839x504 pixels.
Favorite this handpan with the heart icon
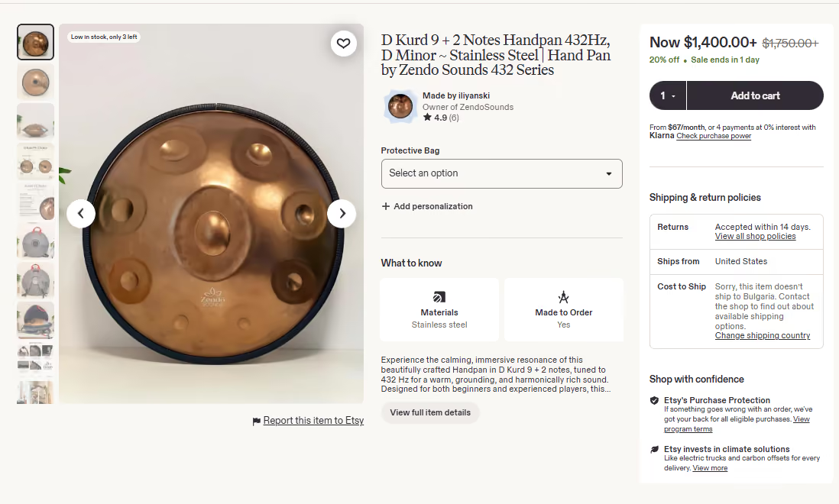coord(344,44)
